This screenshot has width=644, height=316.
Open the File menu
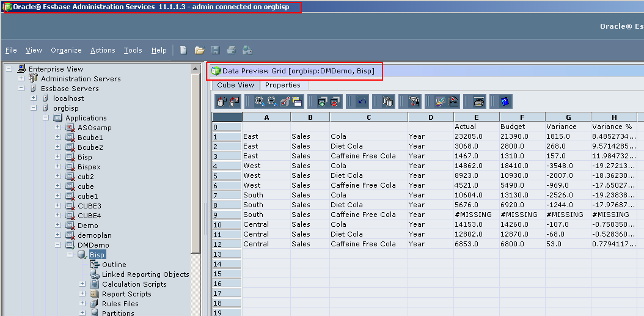[x=11, y=50]
